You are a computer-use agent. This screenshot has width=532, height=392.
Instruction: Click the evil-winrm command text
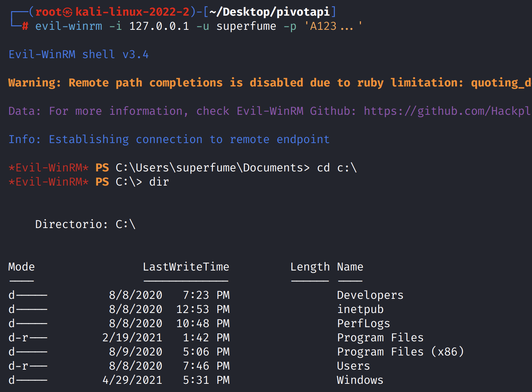pyautogui.click(x=69, y=26)
